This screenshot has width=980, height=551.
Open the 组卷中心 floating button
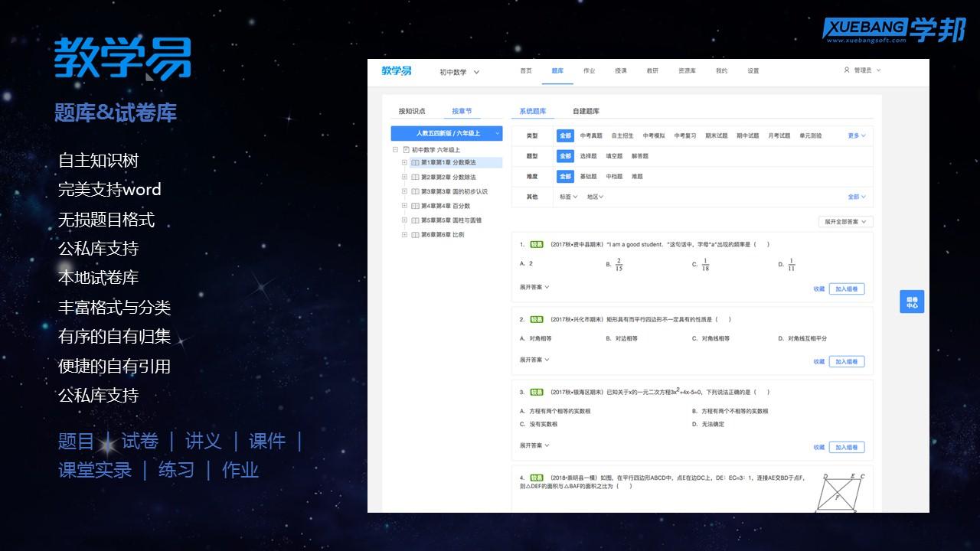[x=912, y=302]
